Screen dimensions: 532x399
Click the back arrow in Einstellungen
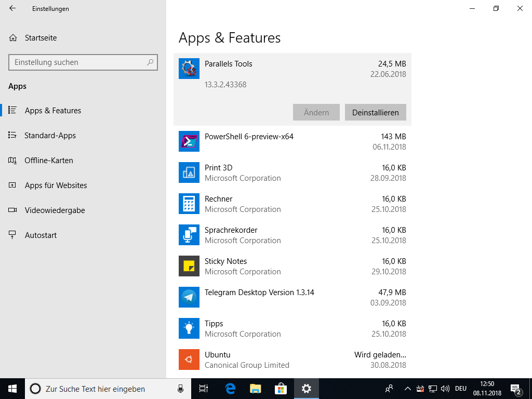[x=12, y=8]
